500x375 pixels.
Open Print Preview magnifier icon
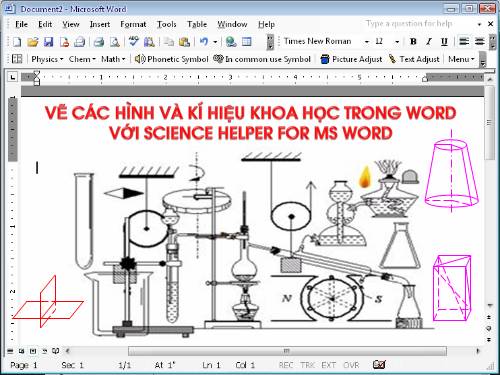tap(115, 42)
